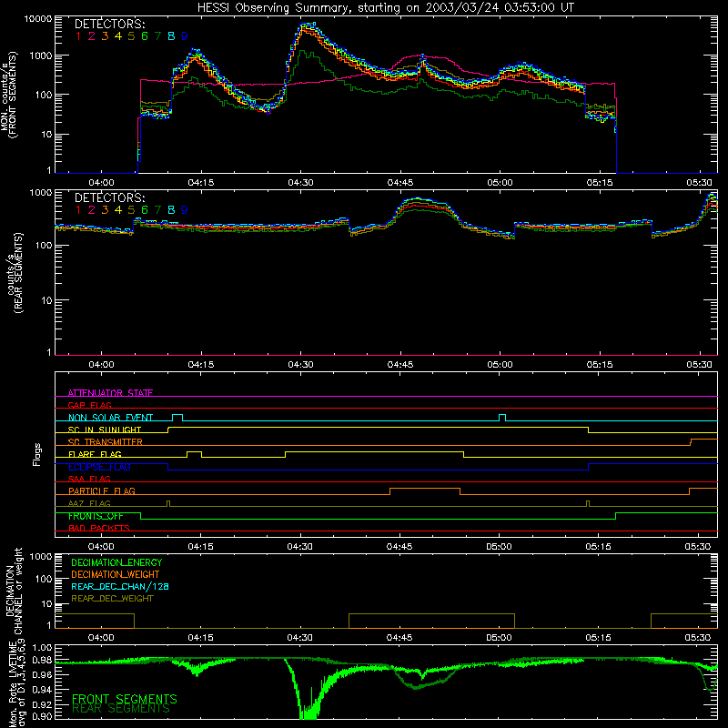Select yellow detector 4 in rear segments legend
The image size is (728, 728).
point(118,210)
